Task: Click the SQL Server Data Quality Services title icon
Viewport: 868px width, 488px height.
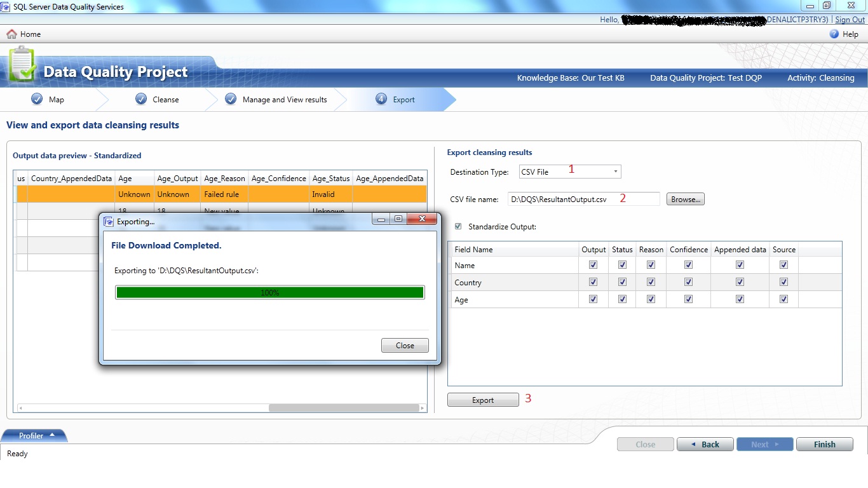Action: pos(6,6)
